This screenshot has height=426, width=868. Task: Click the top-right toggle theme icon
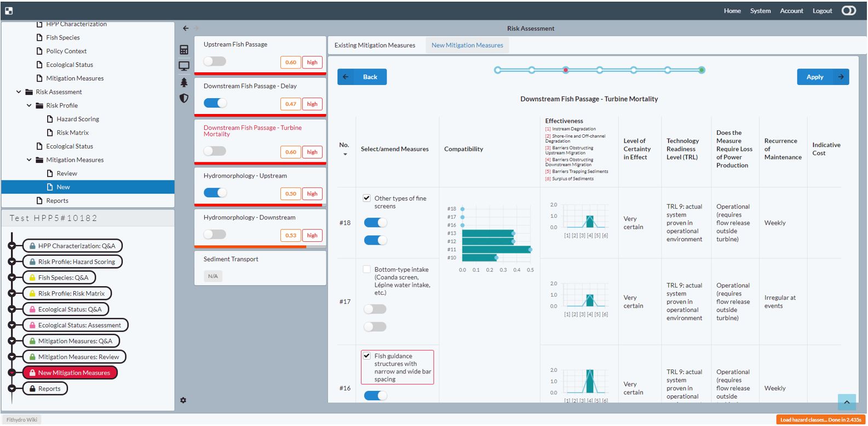pyautogui.click(x=849, y=10)
